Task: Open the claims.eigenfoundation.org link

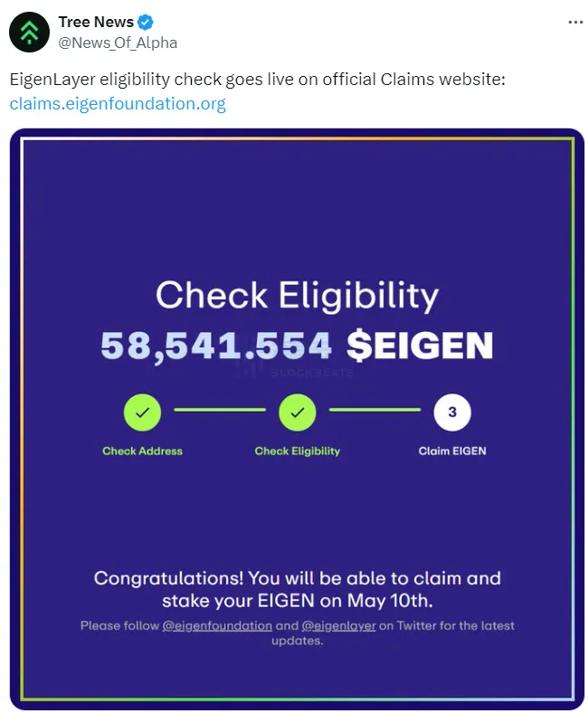Action: [x=118, y=103]
